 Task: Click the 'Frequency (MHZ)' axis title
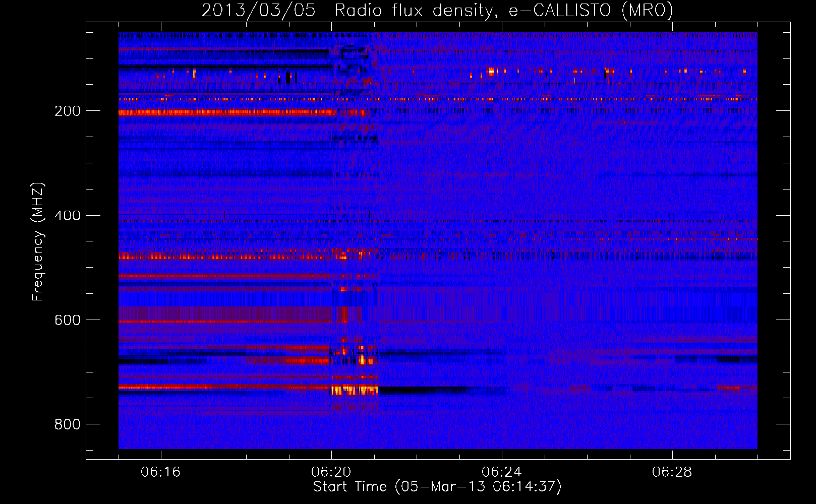38,241
